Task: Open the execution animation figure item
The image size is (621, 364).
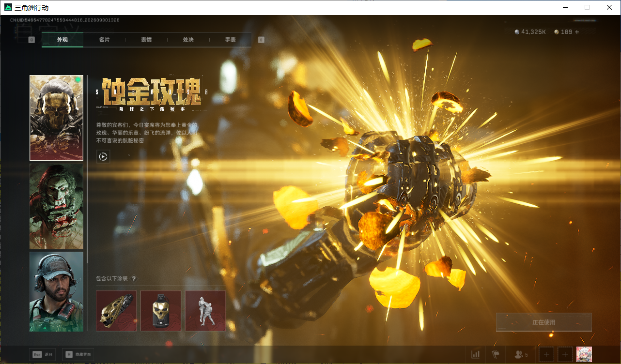Action: click(x=205, y=311)
